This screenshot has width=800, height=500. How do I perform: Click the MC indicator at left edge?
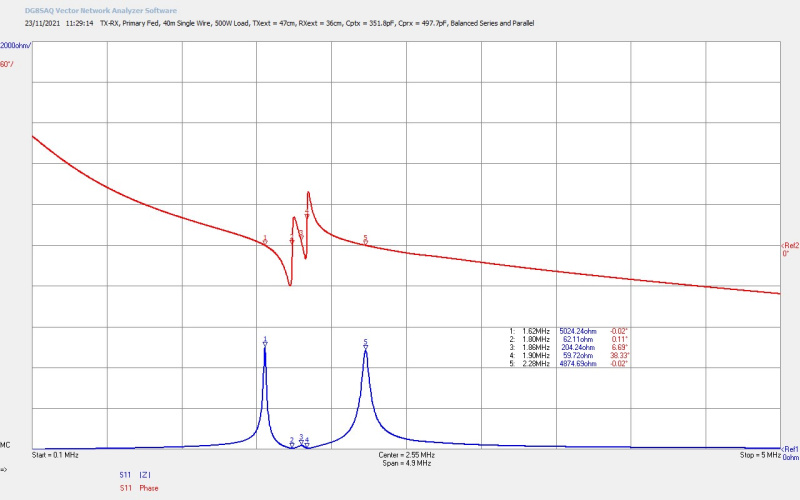[6, 445]
